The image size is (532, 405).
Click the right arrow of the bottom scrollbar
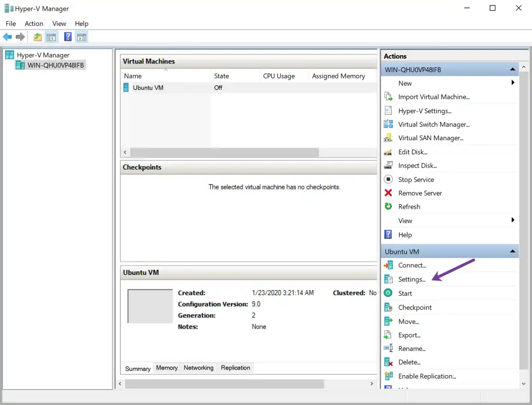pos(371,384)
